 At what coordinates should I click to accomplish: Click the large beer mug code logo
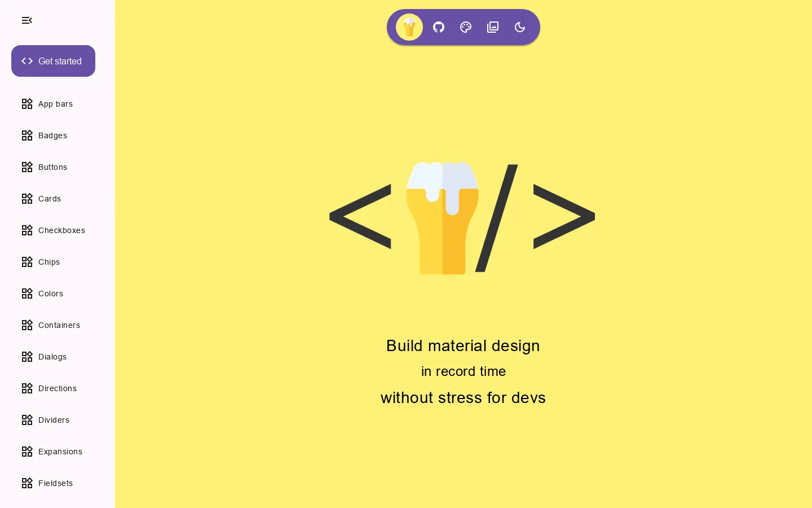click(x=462, y=218)
